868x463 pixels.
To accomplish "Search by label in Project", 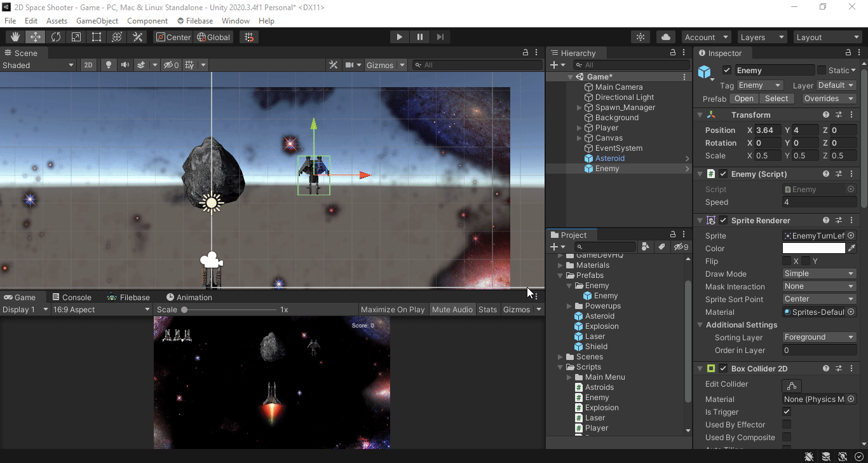I will click(x=661, y=247).
